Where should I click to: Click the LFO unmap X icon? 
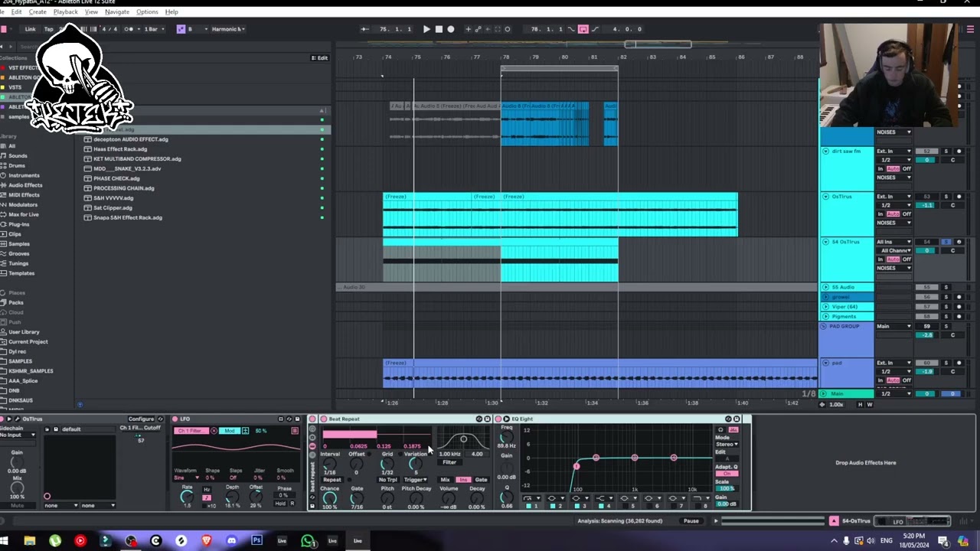[x=214, y=431]
